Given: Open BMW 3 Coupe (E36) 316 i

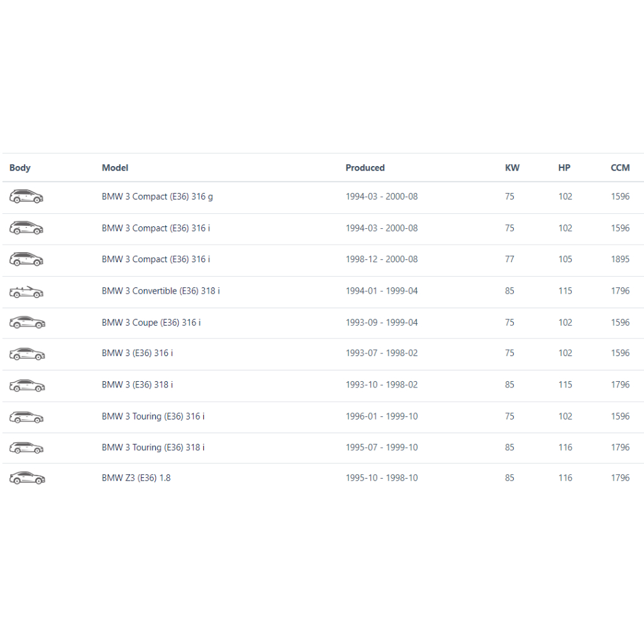Looking at the screenshot, I should tap(151, 323).
